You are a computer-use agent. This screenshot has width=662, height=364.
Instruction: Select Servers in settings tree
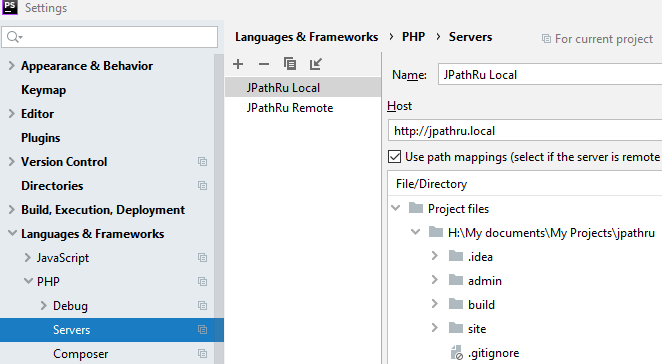click(x=112, y=330)
